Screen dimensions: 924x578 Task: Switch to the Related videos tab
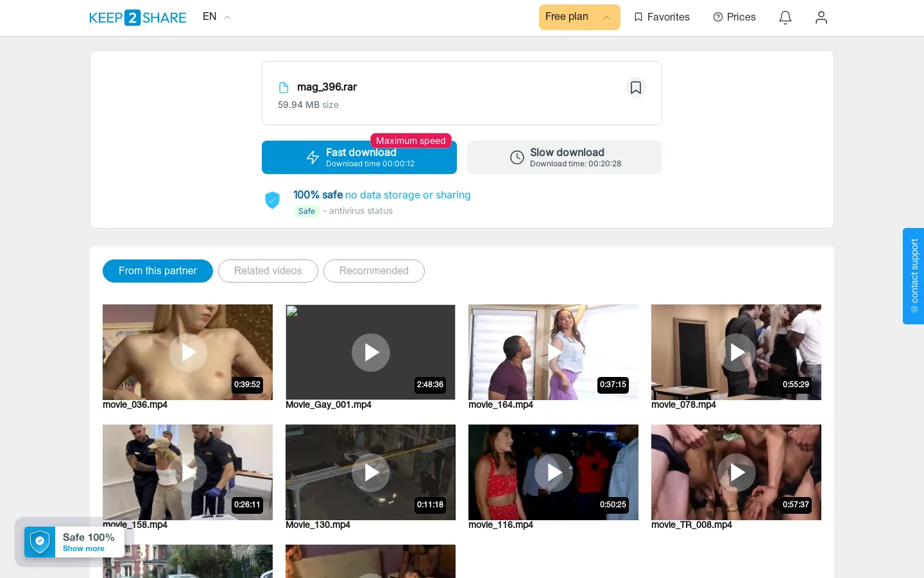[x=268, y=271]
